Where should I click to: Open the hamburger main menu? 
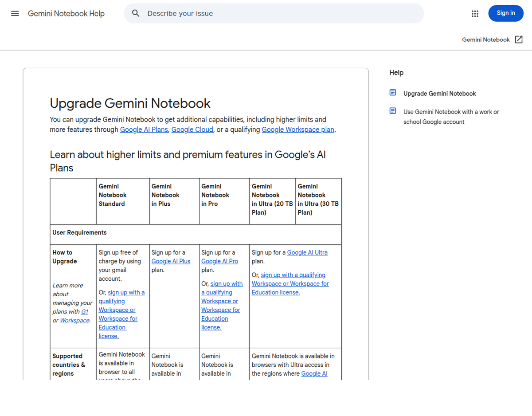pos(15,13)
